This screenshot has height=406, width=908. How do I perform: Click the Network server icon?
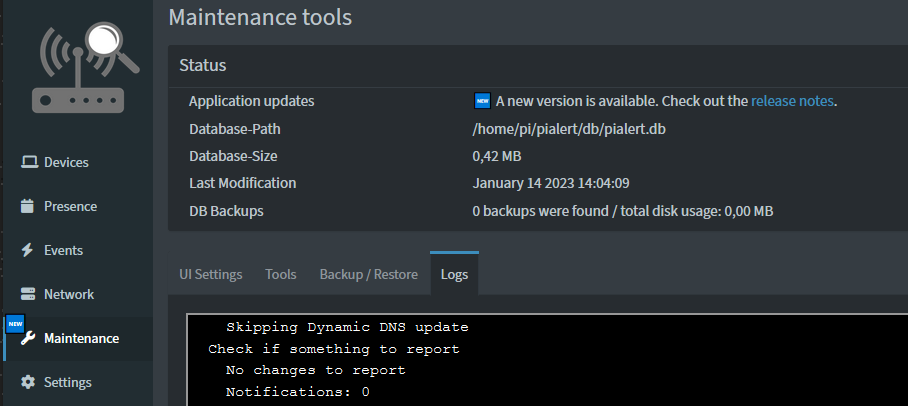[28, 294]
